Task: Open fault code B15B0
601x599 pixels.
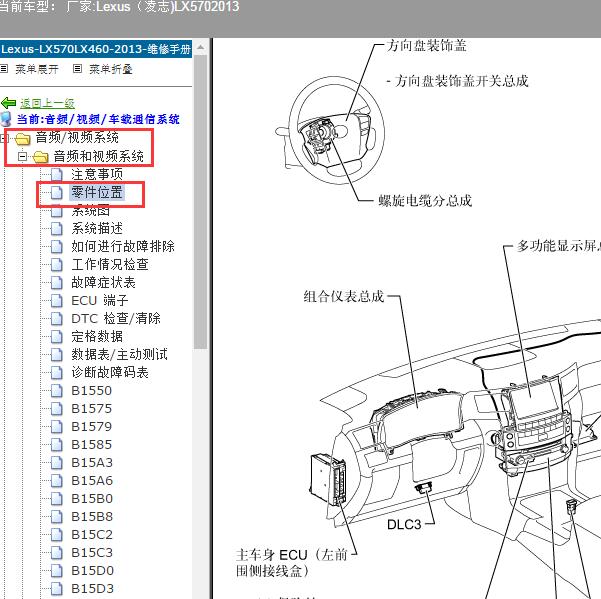Action: point(92,498)
